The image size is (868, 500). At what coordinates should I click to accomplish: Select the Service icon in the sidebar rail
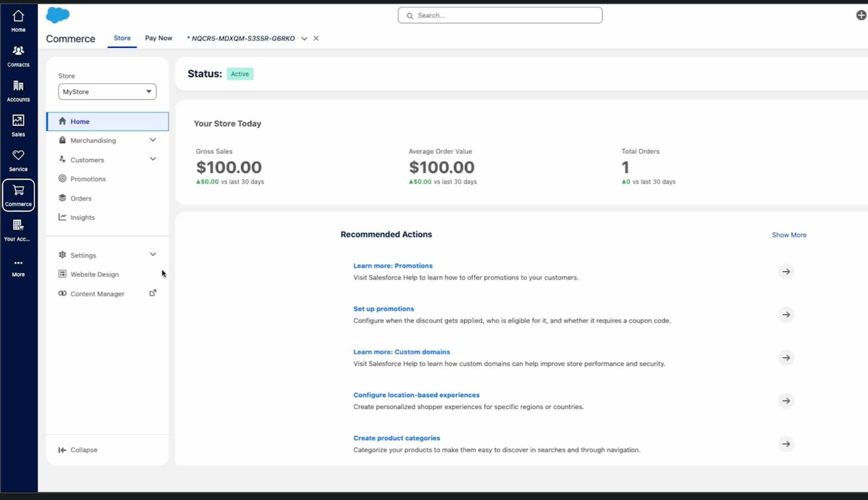click(18, 160)
